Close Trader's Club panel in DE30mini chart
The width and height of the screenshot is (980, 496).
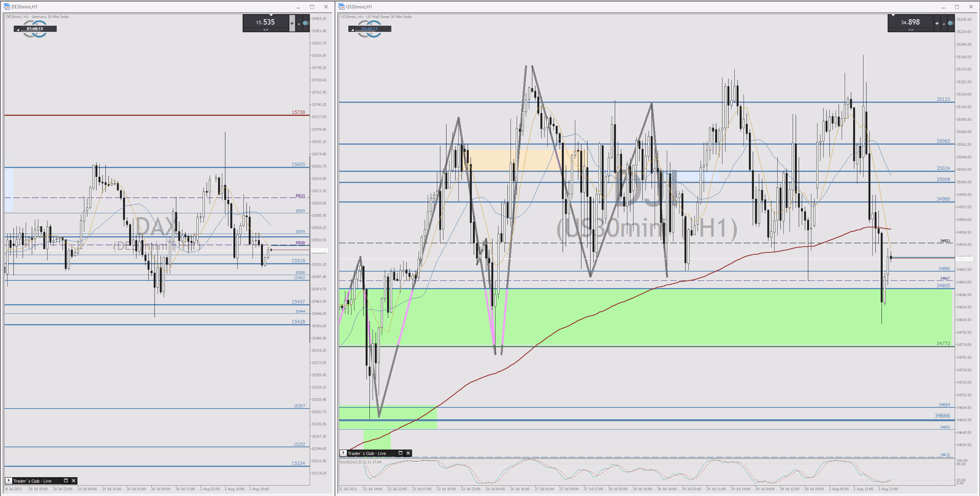coord(74,480)
